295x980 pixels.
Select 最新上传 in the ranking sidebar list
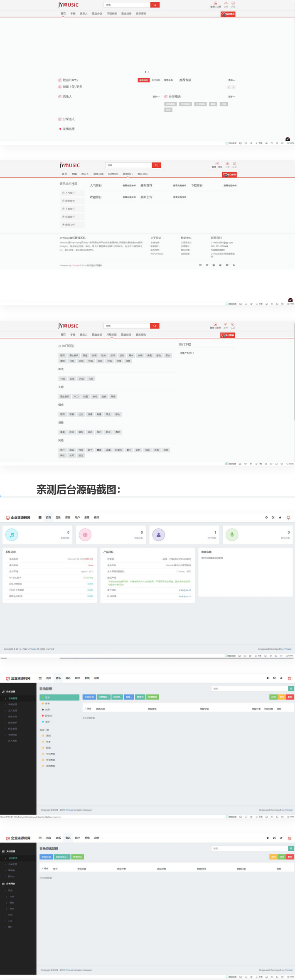pyautogui.click(x=70, y=224)
